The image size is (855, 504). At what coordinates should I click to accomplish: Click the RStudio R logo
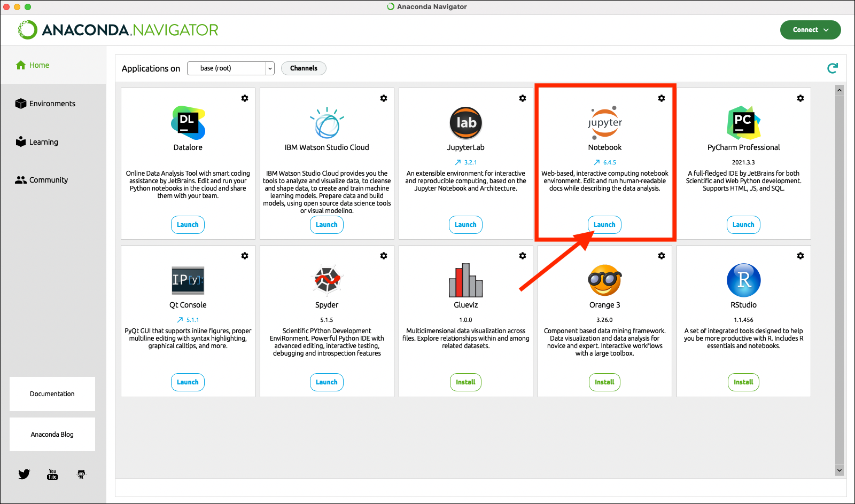click(x=744, y=280)
